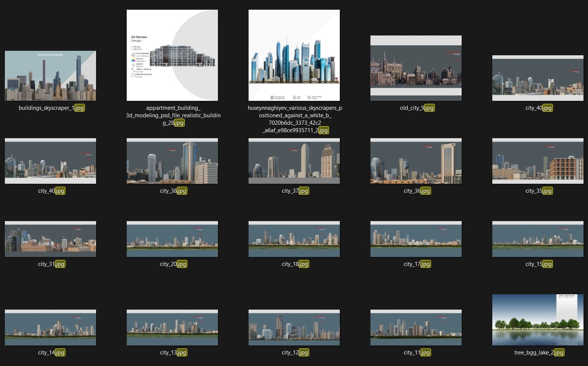Select the tree_bgg_lake_2.jpg thumbnail image

pos(538,320)
